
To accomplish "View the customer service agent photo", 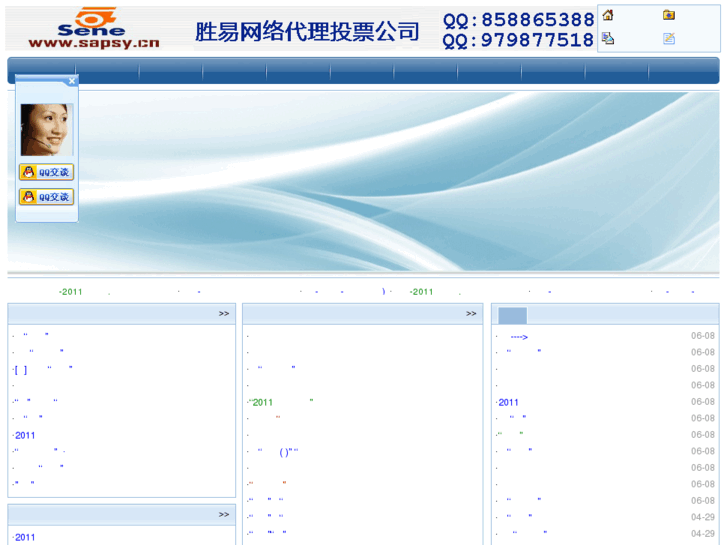I will tap(46, 129).
